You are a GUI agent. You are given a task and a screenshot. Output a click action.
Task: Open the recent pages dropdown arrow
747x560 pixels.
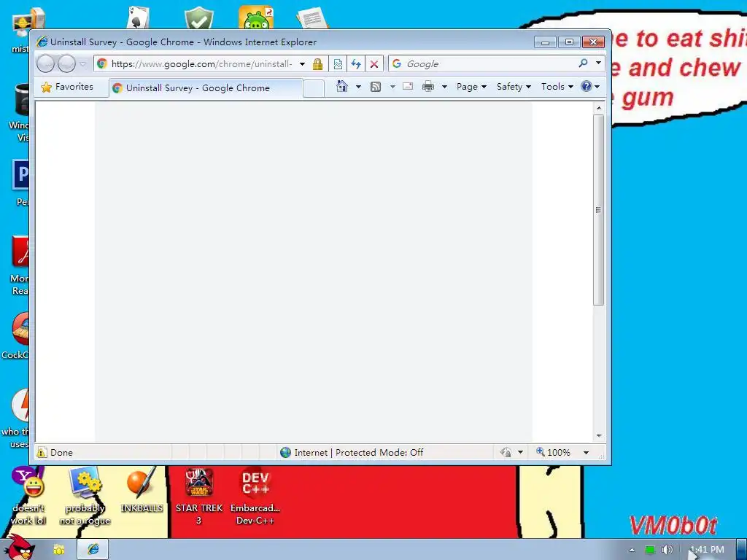click(83, 63)
